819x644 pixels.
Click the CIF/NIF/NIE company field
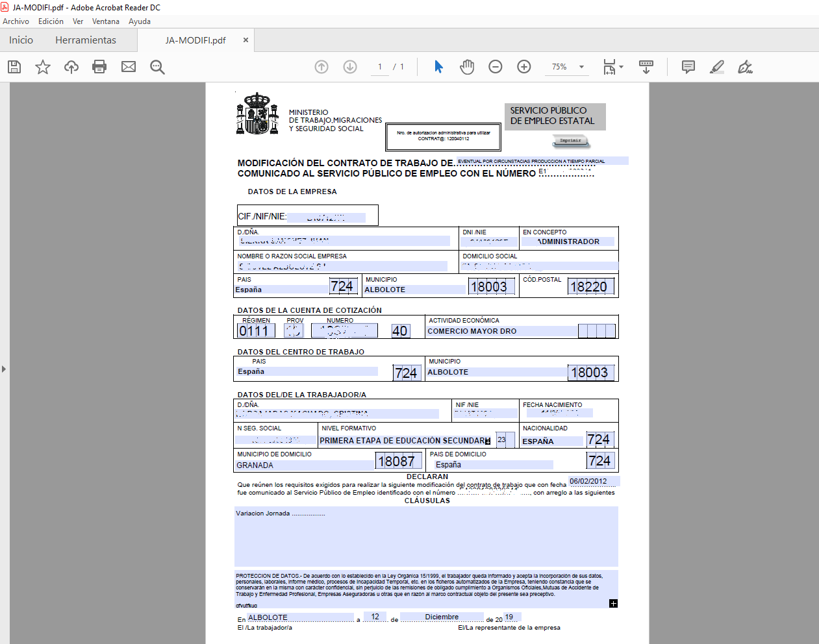click(327, 217)
